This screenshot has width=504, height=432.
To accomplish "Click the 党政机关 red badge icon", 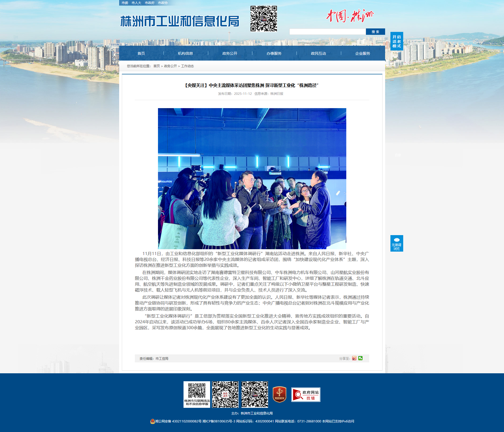I will tap(279, 395).
